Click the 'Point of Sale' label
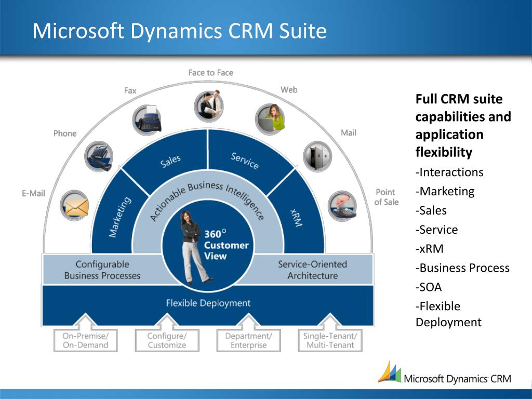The image size is (532, 399). tap(386, 197)
